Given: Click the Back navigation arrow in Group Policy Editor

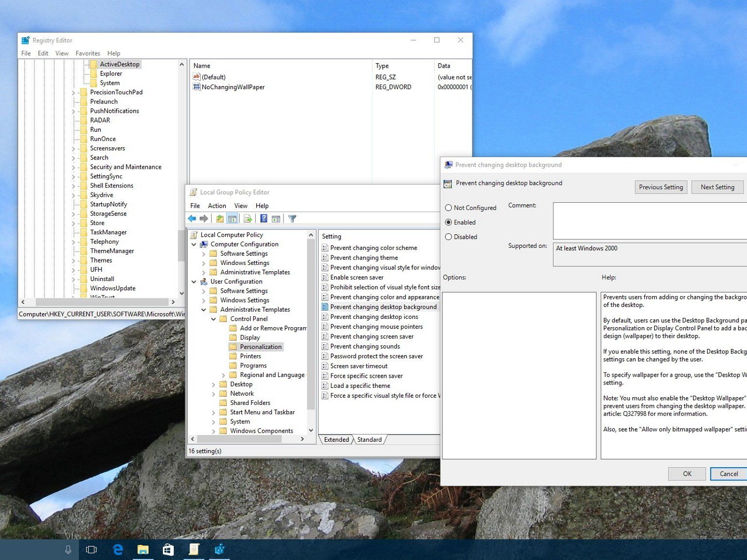Looking at the screenshot, I should coord(192,219).
